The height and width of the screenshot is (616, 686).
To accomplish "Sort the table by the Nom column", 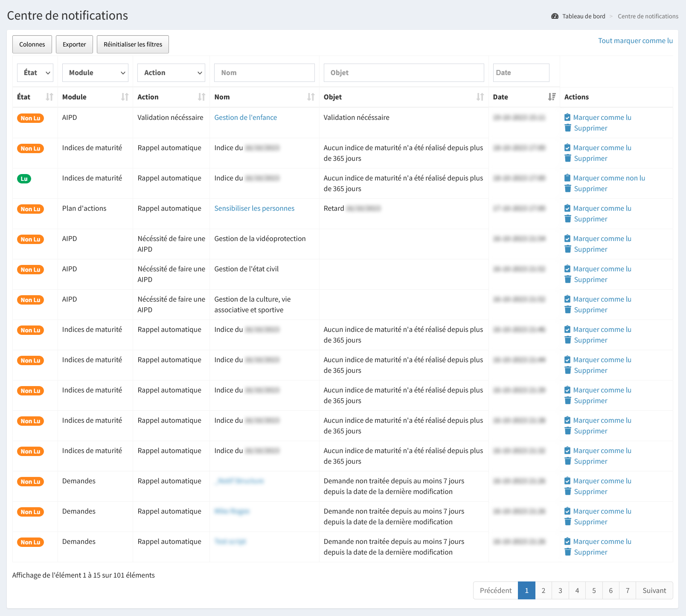I will click(x=311, y=97).
